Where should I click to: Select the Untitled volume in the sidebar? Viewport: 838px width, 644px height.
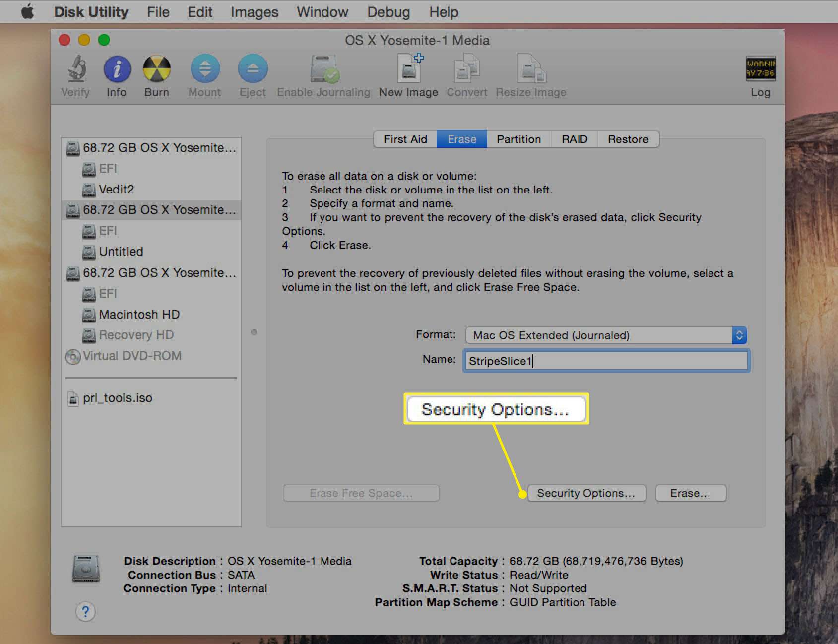tap(121, 252)
